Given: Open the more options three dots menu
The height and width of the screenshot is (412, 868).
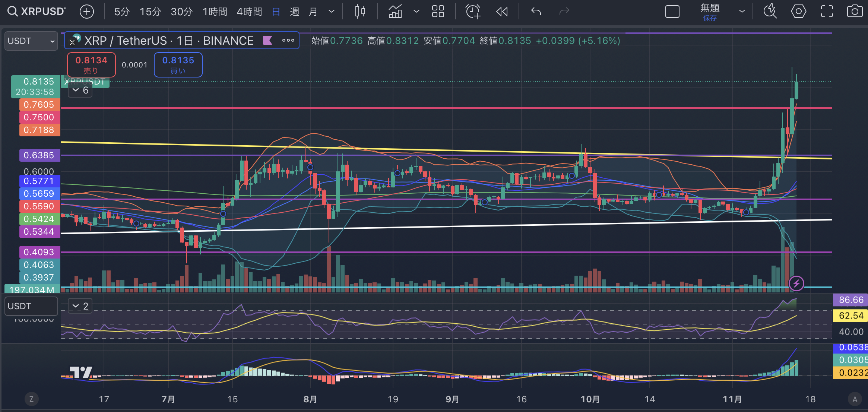Looking at the screenshot, I should click(288, 40).
